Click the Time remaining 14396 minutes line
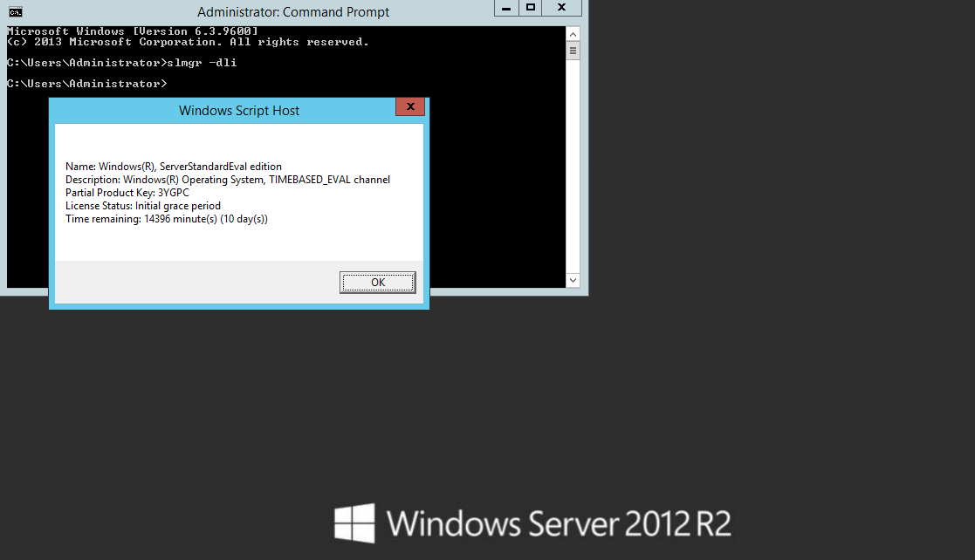 pyautogui.click(x=167, y=219)
